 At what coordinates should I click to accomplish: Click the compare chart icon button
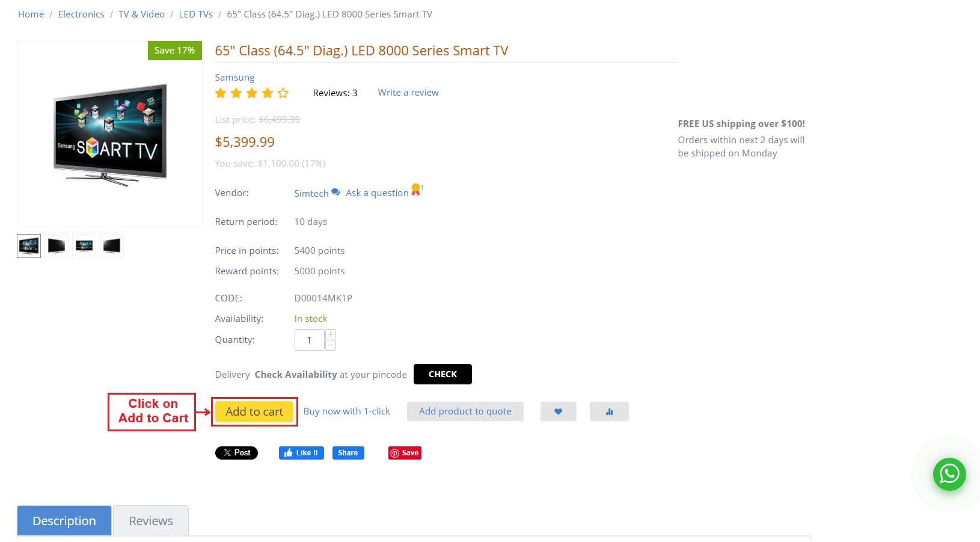[609, 411]
